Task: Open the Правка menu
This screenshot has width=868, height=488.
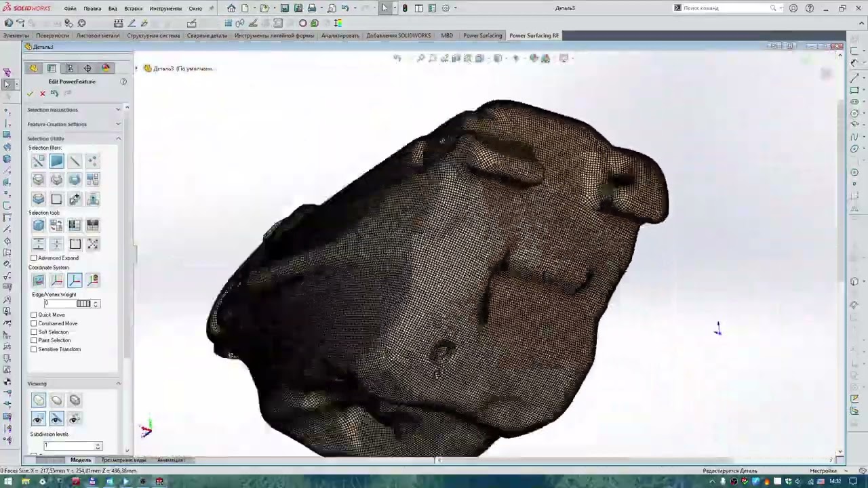Action: point(92,9)
